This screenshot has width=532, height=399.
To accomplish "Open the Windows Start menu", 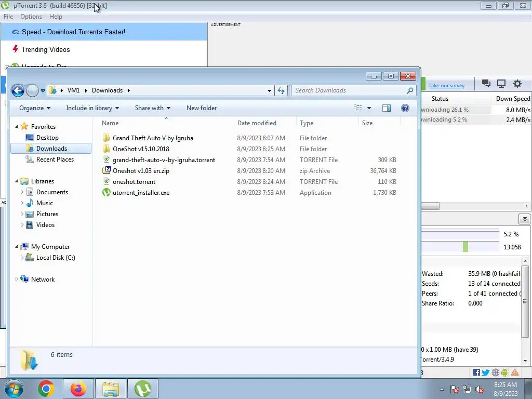I will tap(14, 389).
